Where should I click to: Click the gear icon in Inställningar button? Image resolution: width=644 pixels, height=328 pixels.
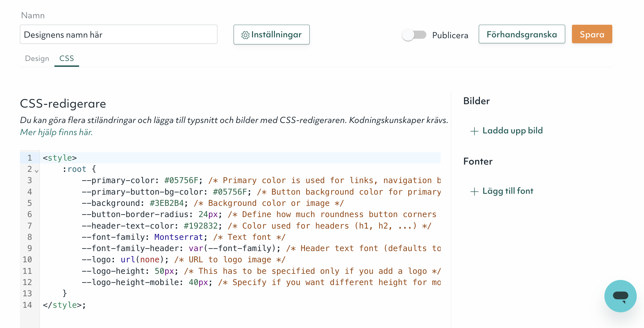245,35
